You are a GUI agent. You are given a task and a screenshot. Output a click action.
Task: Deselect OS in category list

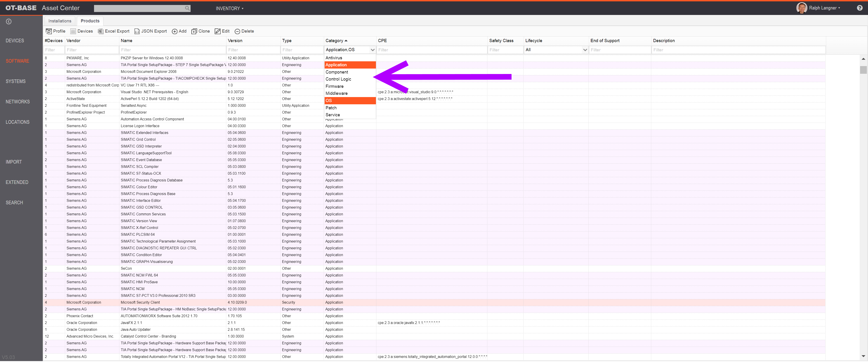(x=350, y=100)
